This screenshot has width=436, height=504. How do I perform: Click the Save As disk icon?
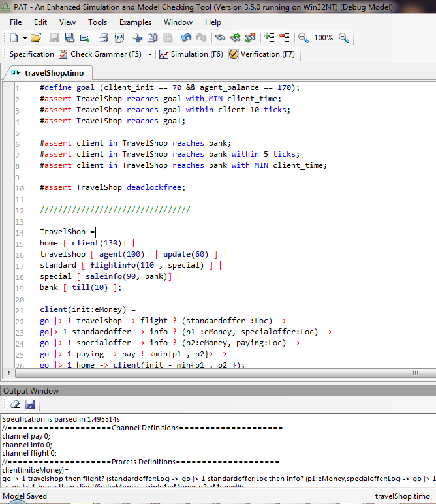pyautogui.click(x=69, y=38)
